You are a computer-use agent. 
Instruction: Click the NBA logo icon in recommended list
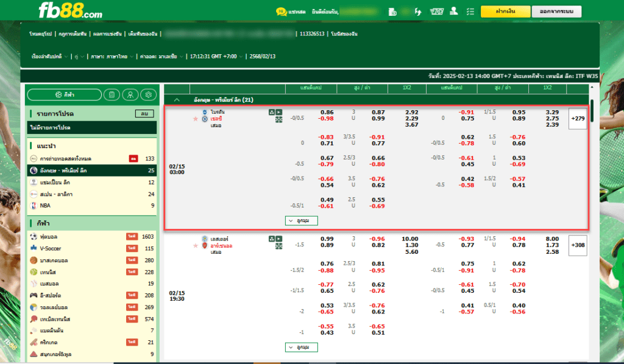34,206
